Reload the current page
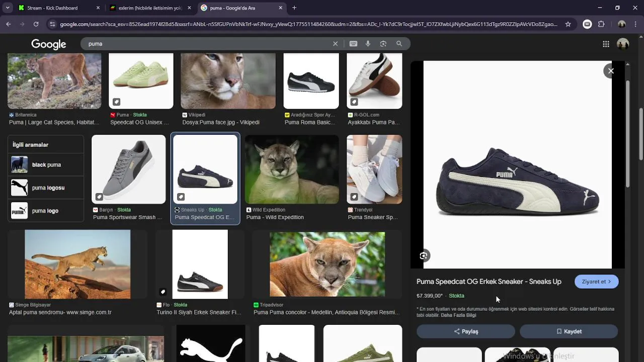The width and height of the screenshot is (644, 362). click(x=36, y=24)
